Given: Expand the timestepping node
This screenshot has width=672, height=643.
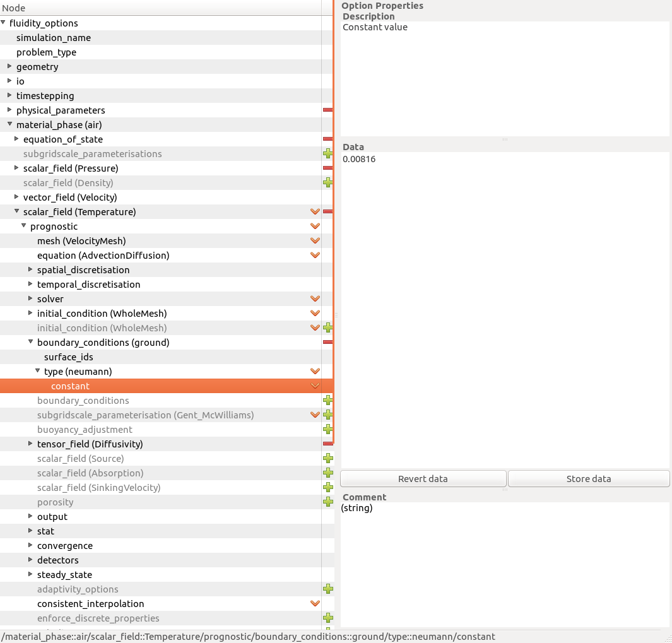Looking at the screenshot, I should coord(9,95).
